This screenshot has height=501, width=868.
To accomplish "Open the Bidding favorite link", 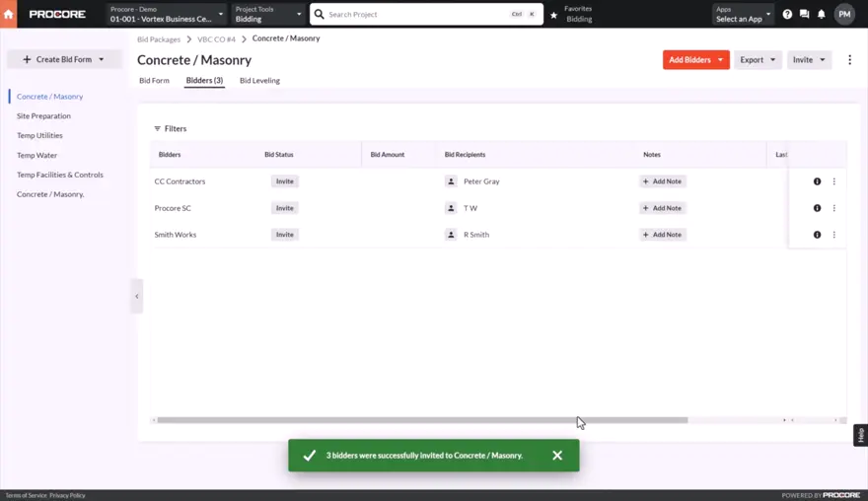I will point(579,19).
